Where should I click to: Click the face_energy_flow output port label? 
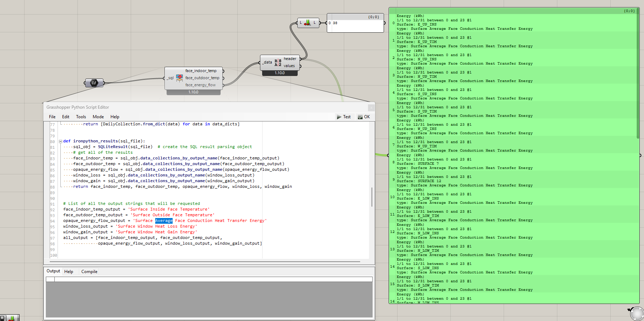tap(200, 85)
